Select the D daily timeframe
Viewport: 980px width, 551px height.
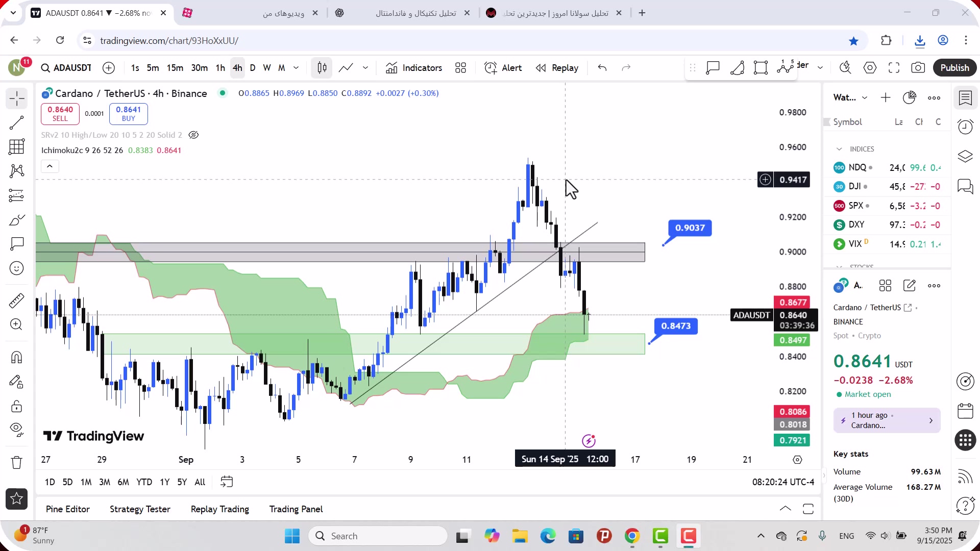(253, 68)
